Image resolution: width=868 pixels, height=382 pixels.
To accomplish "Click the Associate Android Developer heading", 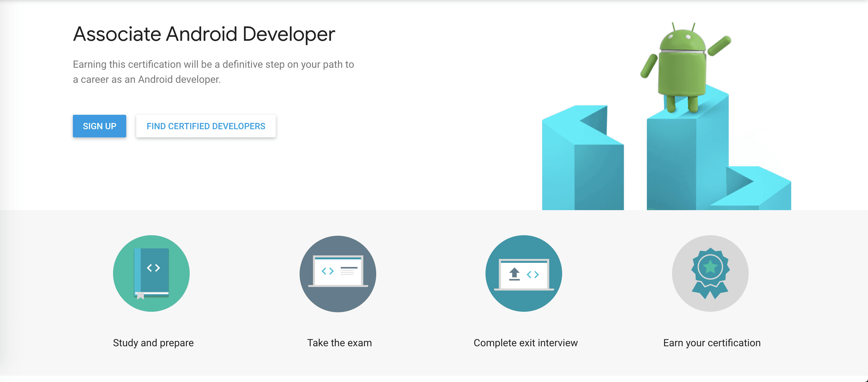I will 204,34.
